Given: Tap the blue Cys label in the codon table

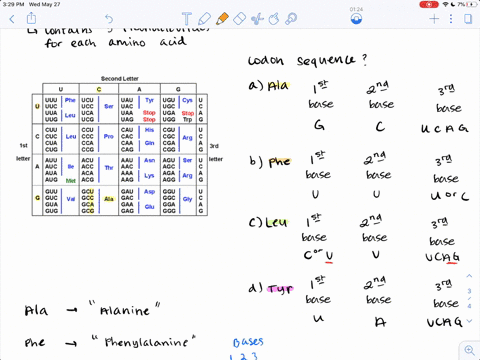Looking at the screenshot, I should 187,100.
